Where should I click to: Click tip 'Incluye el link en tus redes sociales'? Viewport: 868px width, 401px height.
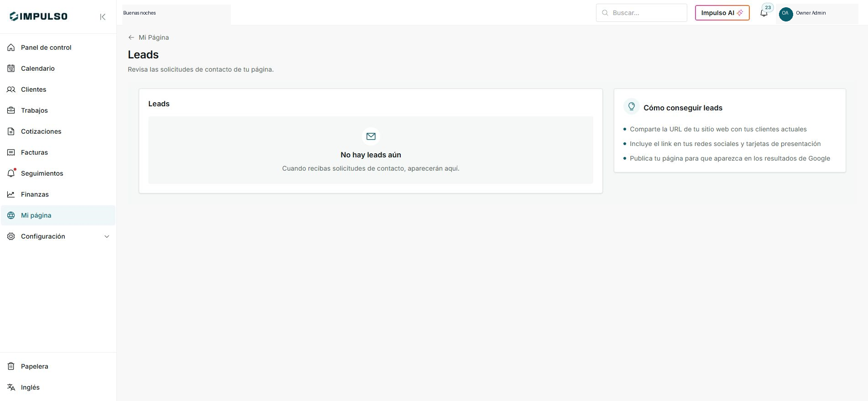[x=725, y=144]
